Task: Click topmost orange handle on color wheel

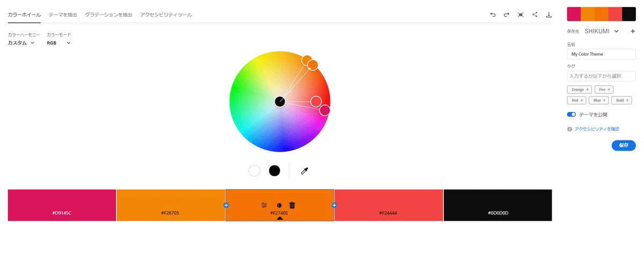Action: [x=306, y=60]
